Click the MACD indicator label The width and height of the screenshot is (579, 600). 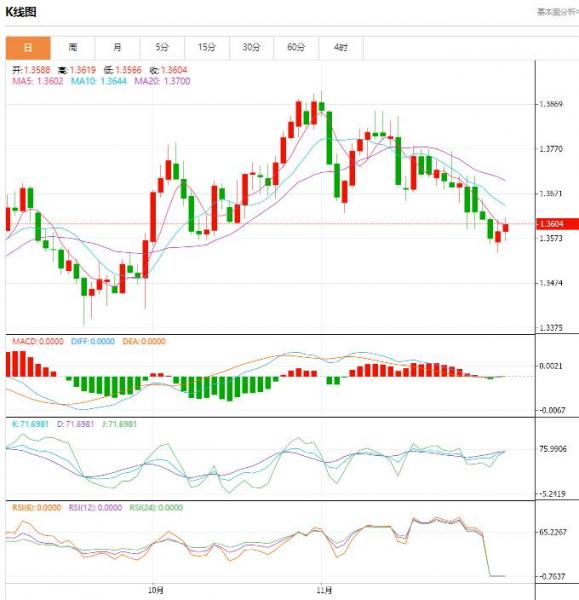(38, 341)
